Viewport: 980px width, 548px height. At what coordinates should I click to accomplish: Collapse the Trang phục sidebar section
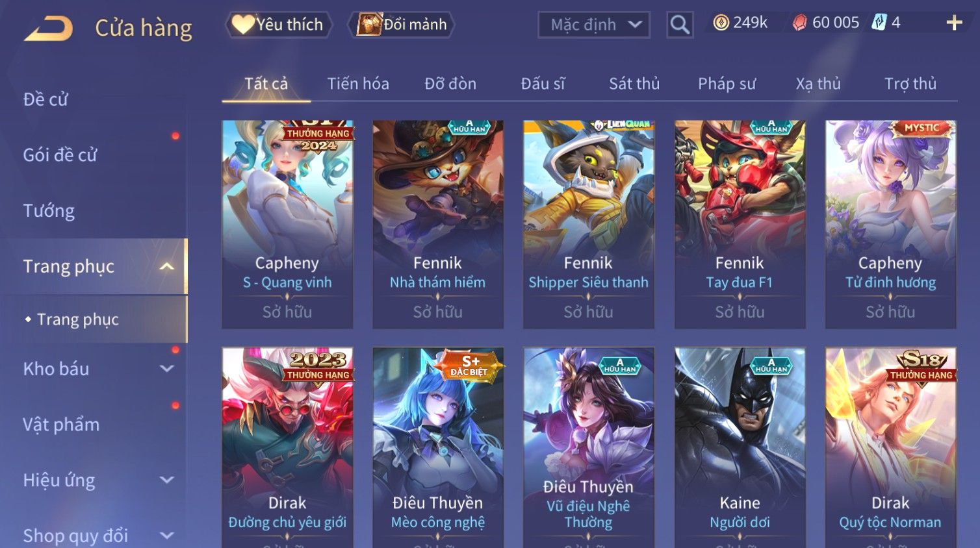[167, 266]
